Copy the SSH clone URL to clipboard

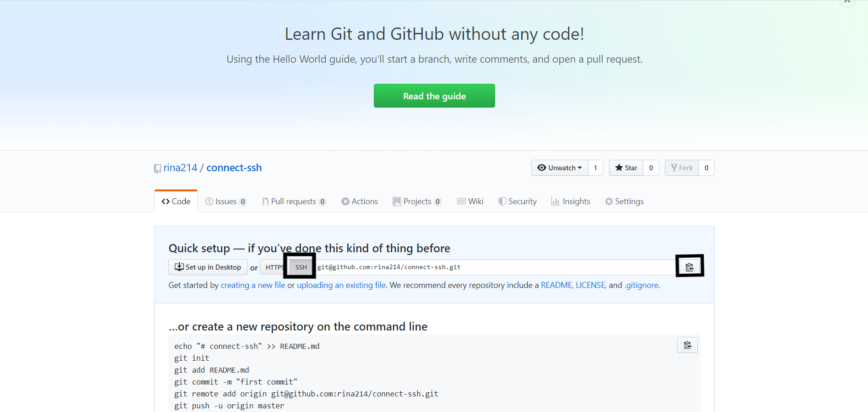click(x=689, y=267)
